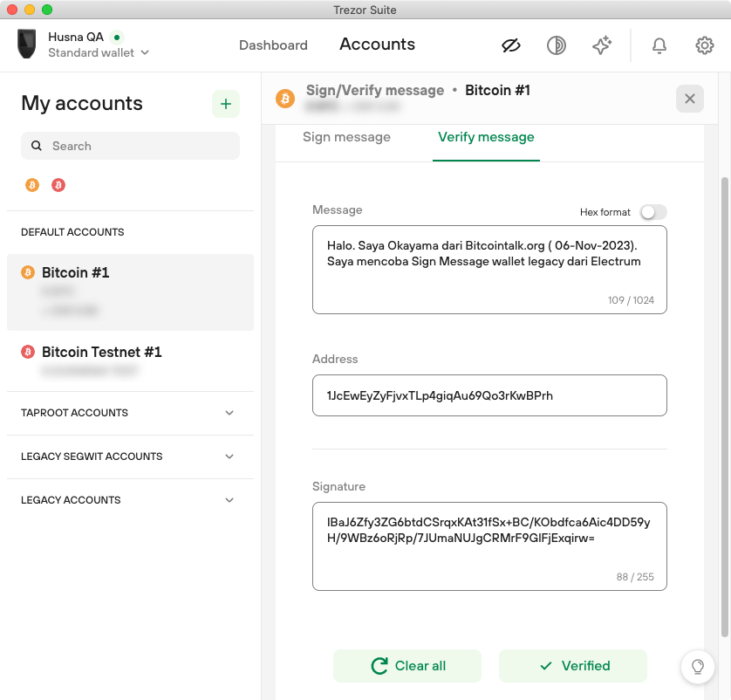Viewport: 731px width, 700px height.
Task: Click the green device connected status dot
Action: 117,37
